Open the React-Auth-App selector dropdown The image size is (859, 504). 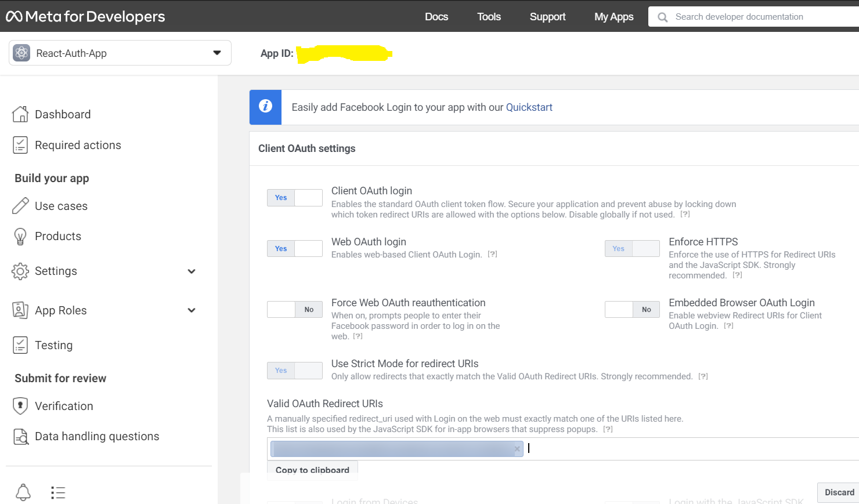(120, 53)
